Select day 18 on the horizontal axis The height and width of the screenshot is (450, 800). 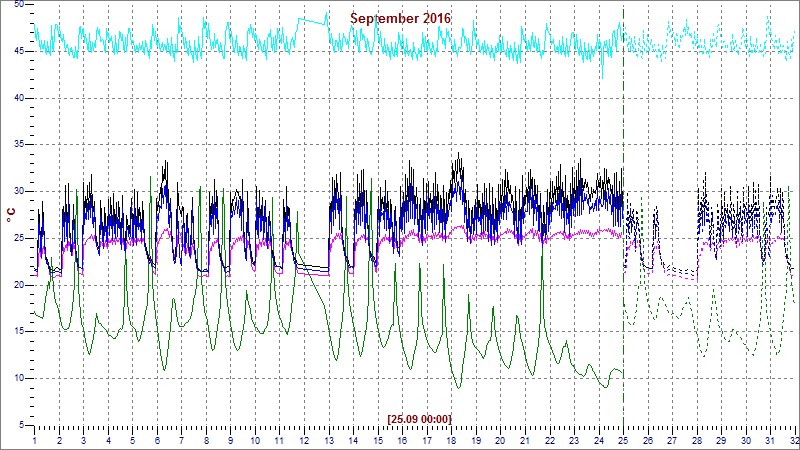pyautogui.click(x=452, y=440)
